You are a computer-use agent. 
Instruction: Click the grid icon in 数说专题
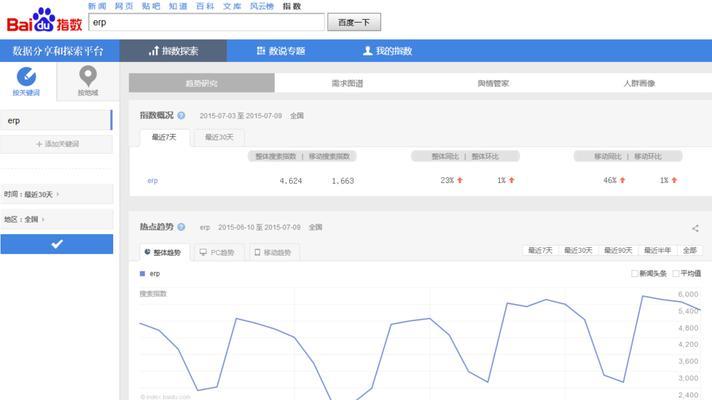261,51
